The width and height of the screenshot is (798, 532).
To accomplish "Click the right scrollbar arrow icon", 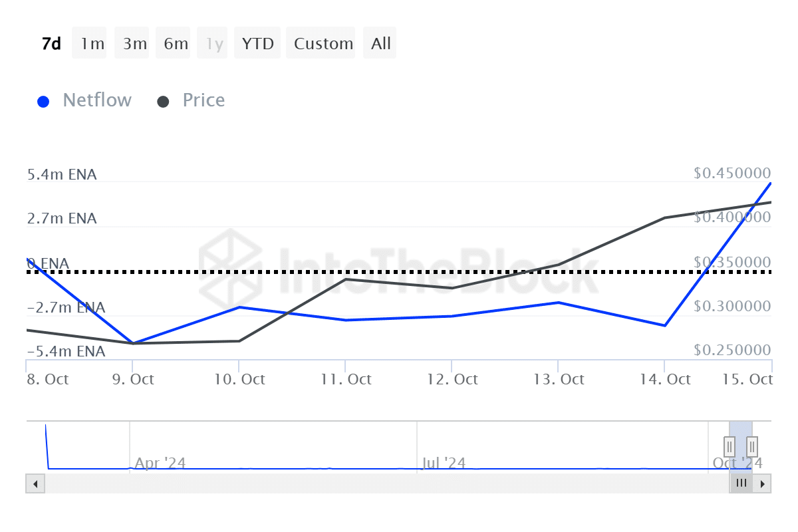I will click(x=763, y=483).
